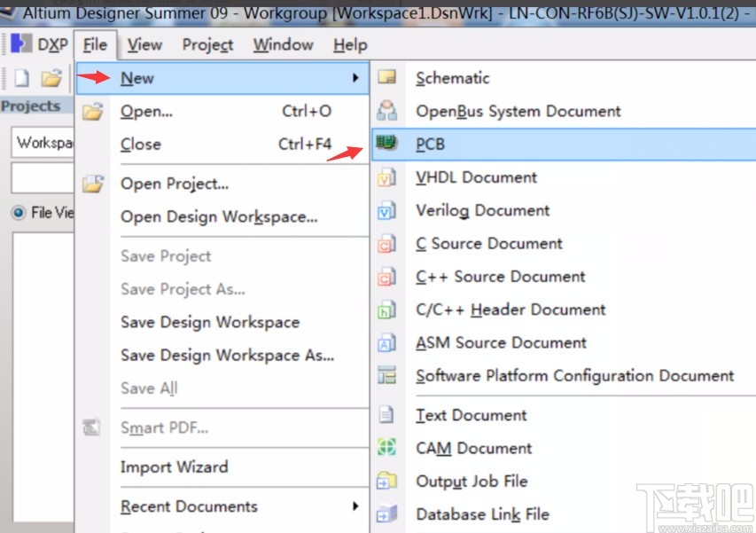Click the Text Document icon

point(386,415)
